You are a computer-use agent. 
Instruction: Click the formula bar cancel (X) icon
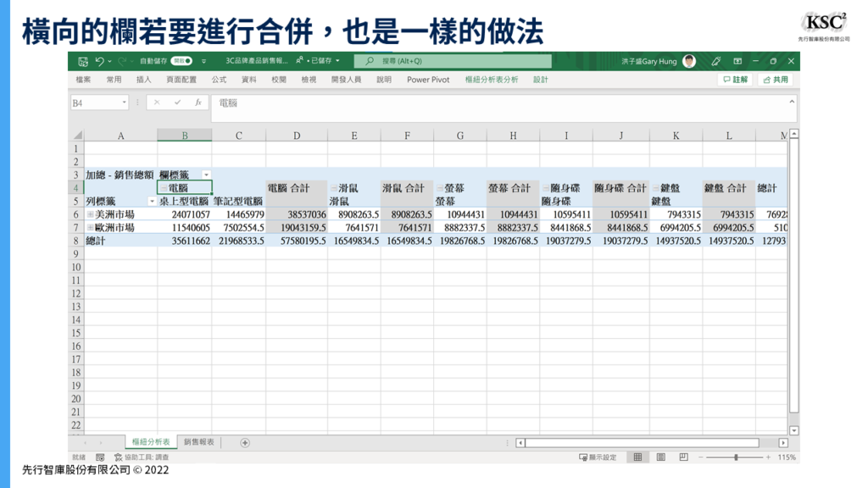click(157, 103)
